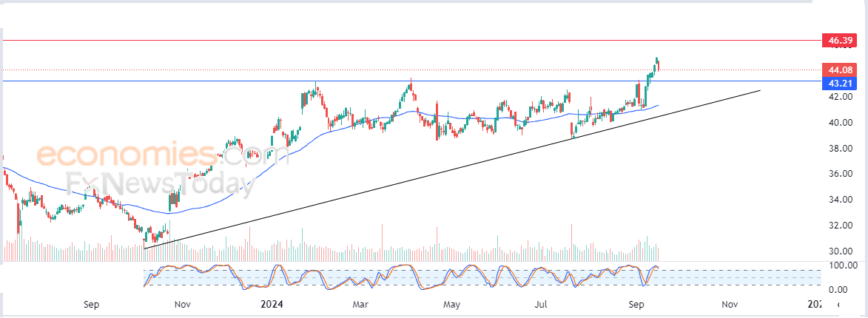Select the red horizontal resistance line

(411, 41)
